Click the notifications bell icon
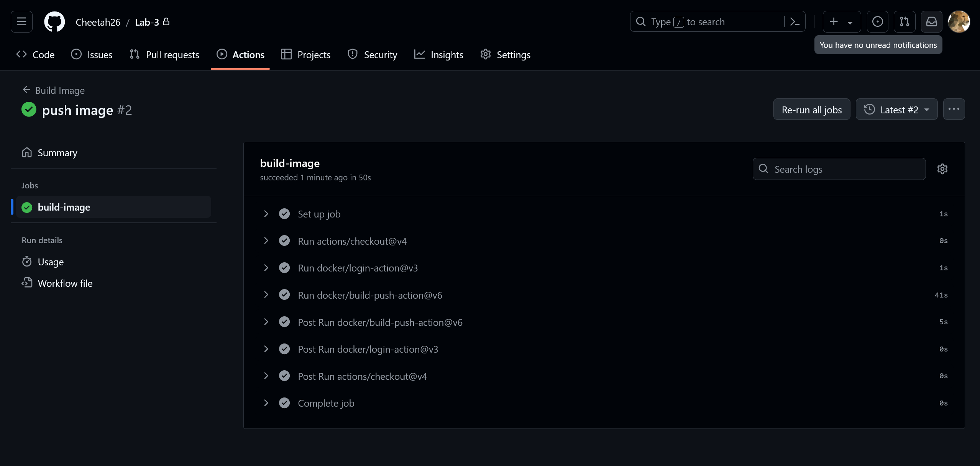 [932, 21]
